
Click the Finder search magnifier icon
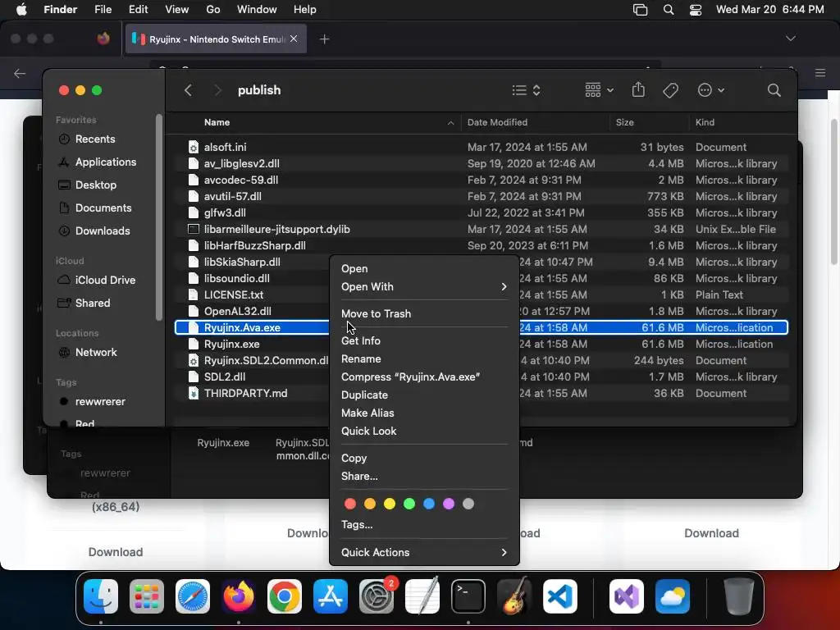point(774,90)
